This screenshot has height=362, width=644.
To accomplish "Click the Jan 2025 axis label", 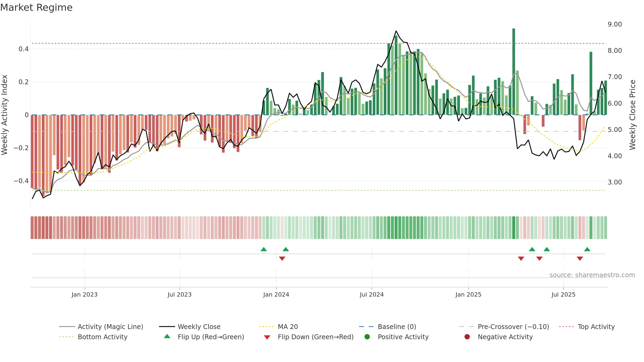I will pos(468,294).
